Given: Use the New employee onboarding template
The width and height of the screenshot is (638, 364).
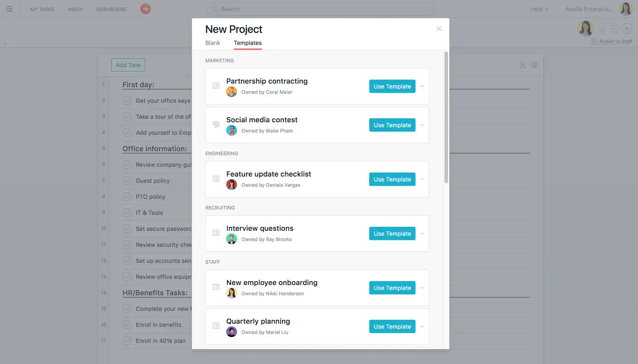Looking at the screenshot, I should (x=392, y=288).
